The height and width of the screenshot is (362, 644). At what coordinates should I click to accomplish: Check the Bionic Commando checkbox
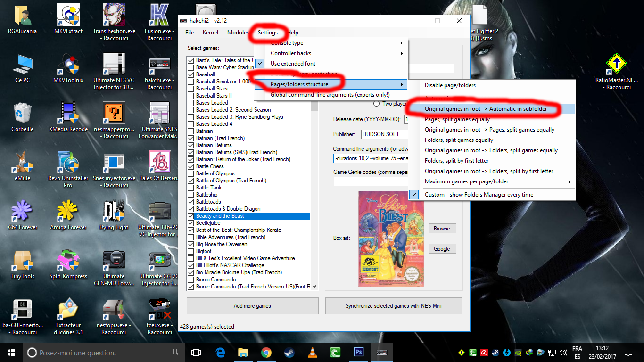point(190,280)
